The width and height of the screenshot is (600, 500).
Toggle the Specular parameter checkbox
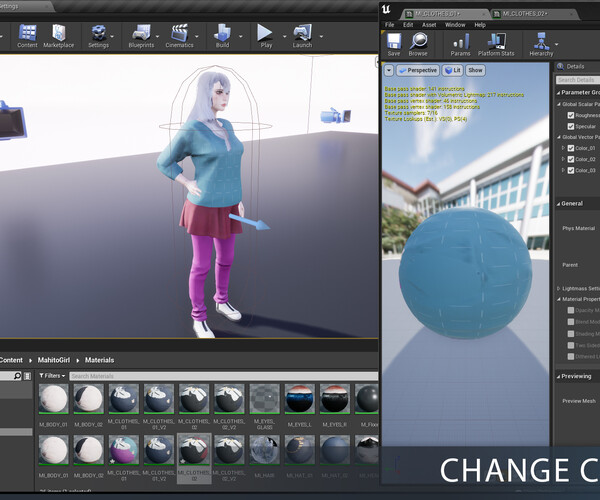tap(571, 126)
